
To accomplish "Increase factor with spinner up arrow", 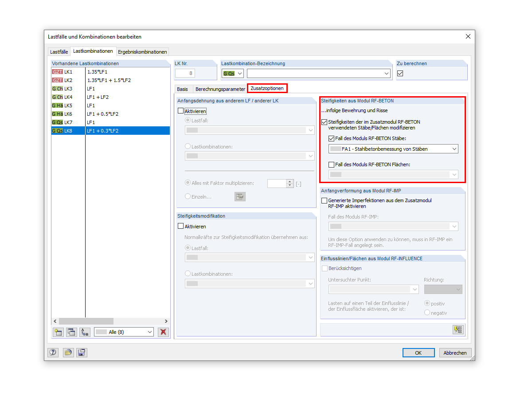I will tap(290, 181).
